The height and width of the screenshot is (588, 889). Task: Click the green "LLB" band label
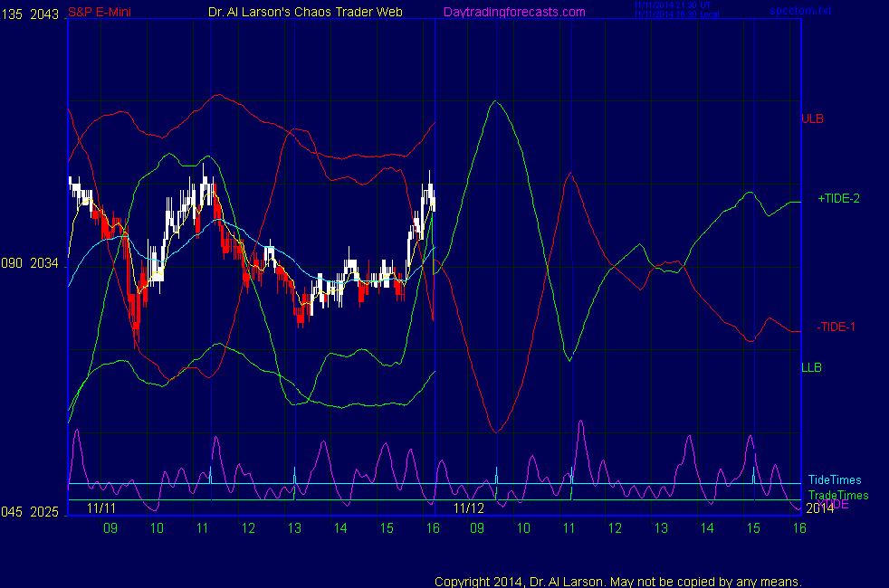811,367
